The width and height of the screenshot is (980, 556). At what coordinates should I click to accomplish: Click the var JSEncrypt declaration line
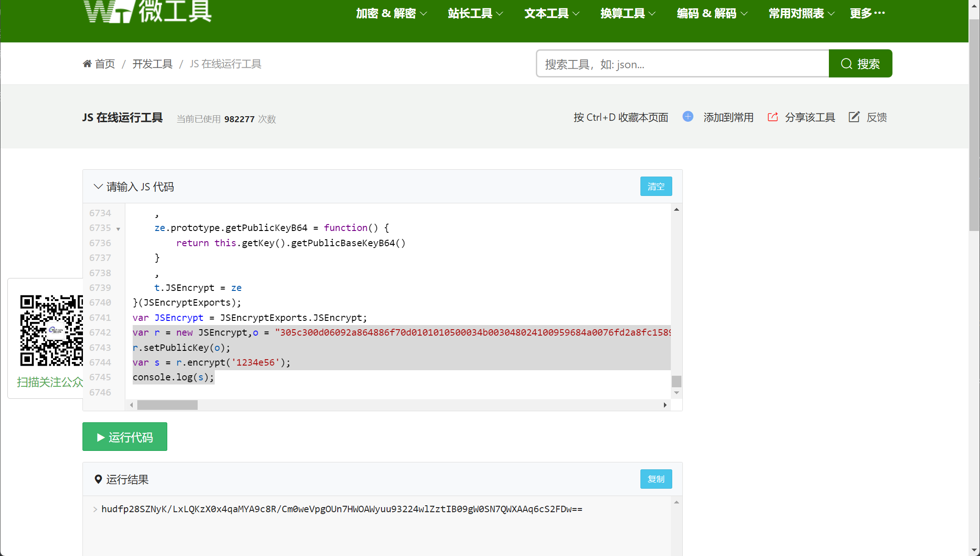coord(250,318)
